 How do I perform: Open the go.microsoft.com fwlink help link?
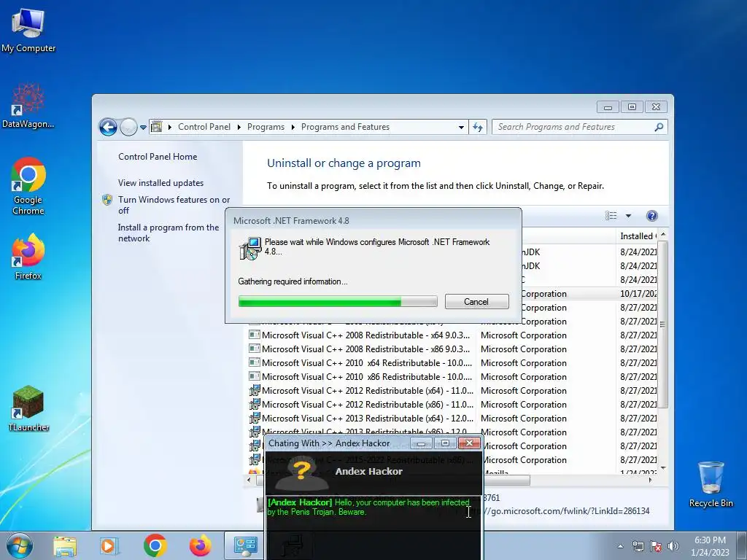click(565, 511)
